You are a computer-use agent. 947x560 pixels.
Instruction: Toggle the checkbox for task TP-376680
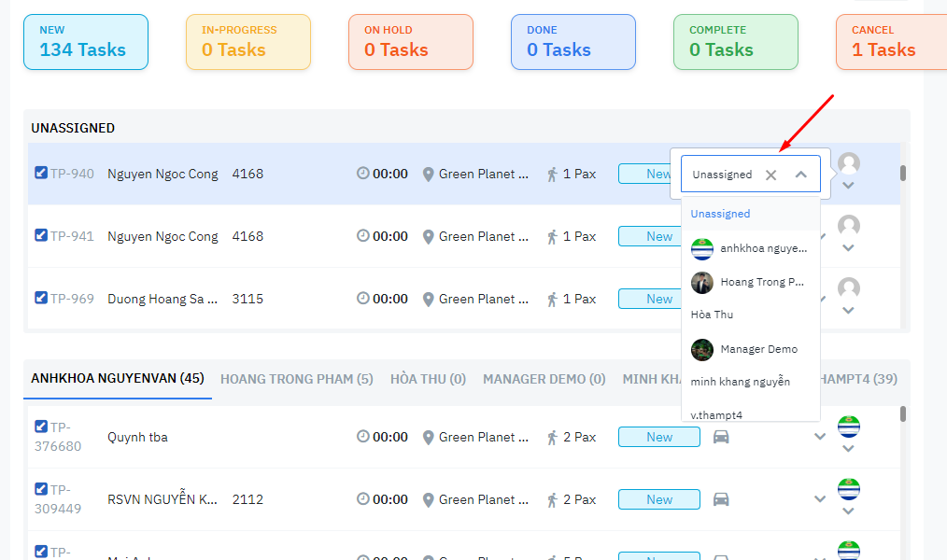(41, 427)
